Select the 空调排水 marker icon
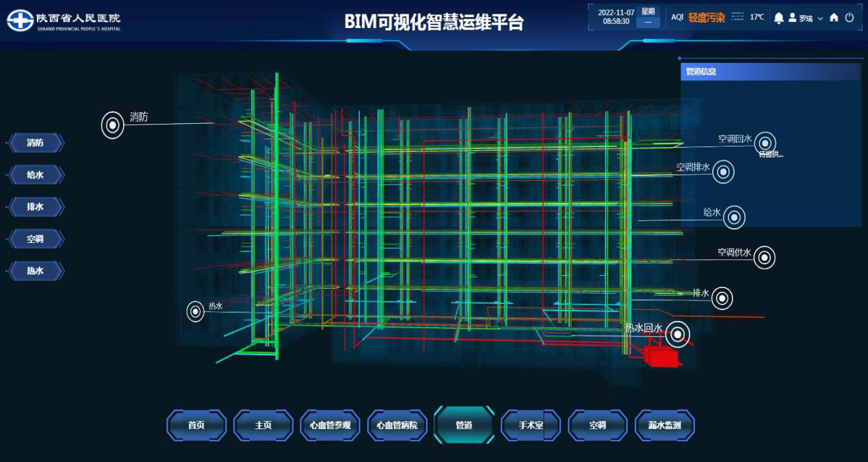This screenshot has height=462, width=868. point(723,172)
